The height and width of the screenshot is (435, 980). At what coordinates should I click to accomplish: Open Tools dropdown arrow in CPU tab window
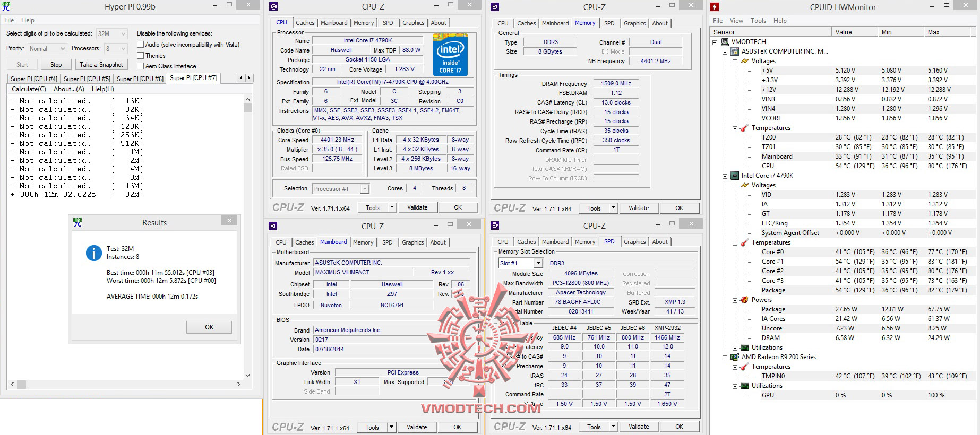click(x=392, y=207)
